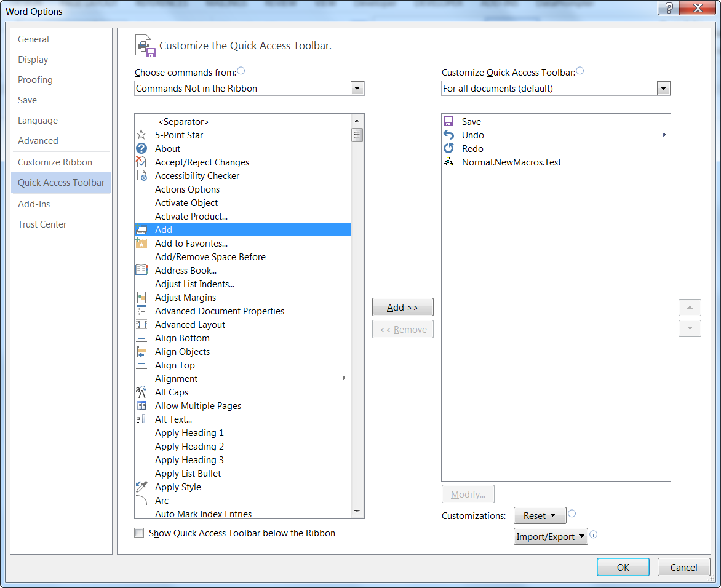Screen dimensions: 721x588
Task: Click the Add to Favorites star icon
Action: (141, 243)
